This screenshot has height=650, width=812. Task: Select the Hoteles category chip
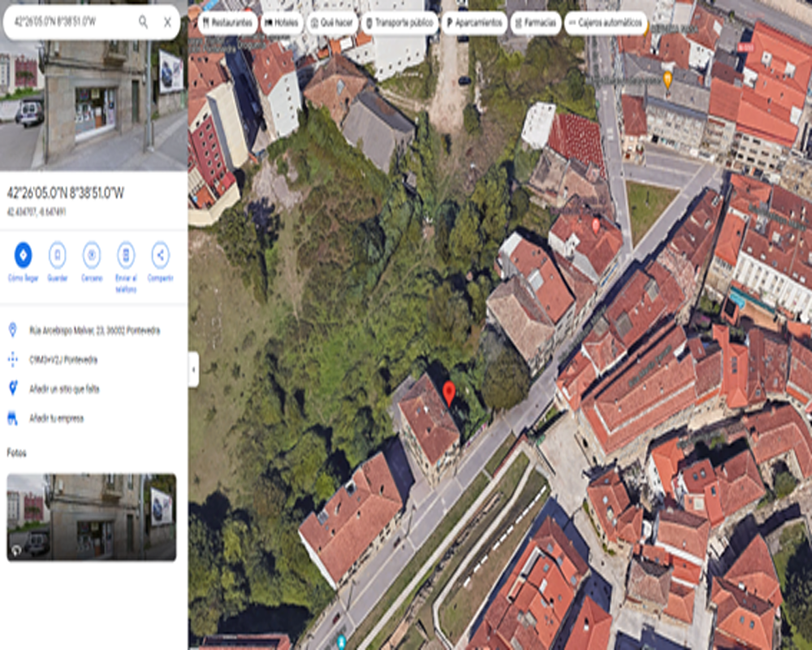pyautogui.click(x=283, y=23)
